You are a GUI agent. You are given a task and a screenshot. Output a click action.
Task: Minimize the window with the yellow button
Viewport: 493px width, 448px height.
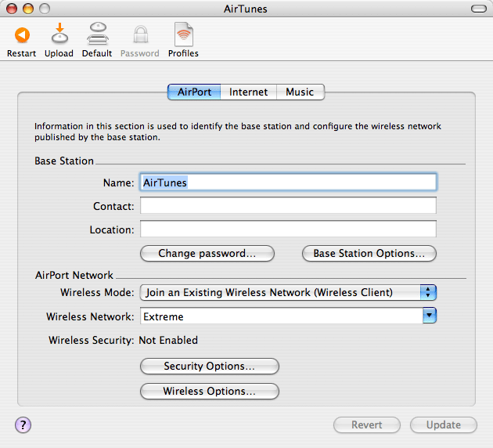pos(28,9)
